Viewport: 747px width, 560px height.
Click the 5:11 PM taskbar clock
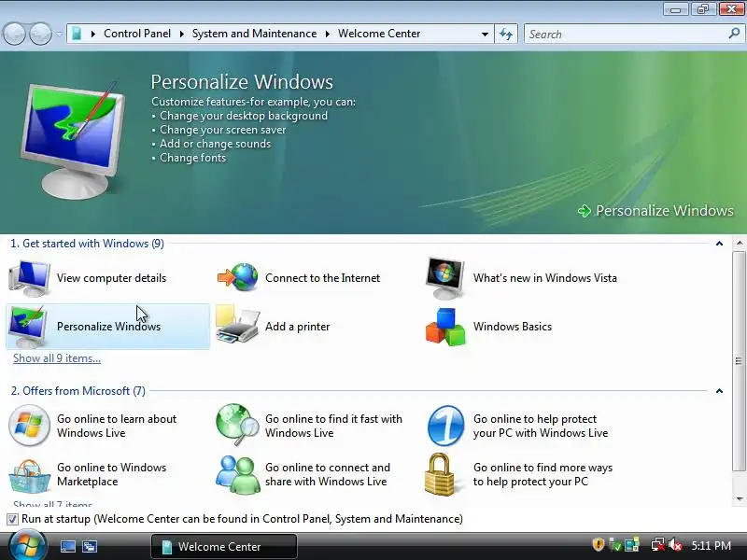pos(712,545)
